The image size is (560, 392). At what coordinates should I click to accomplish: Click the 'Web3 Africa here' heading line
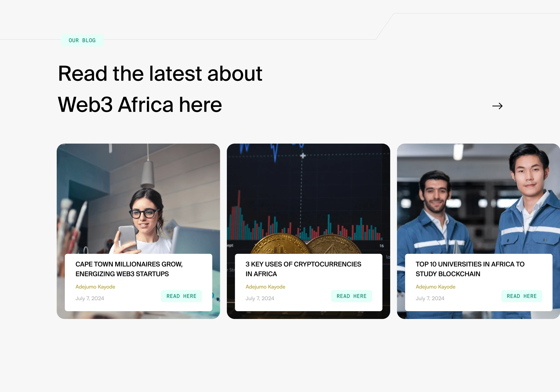[140, 105]
